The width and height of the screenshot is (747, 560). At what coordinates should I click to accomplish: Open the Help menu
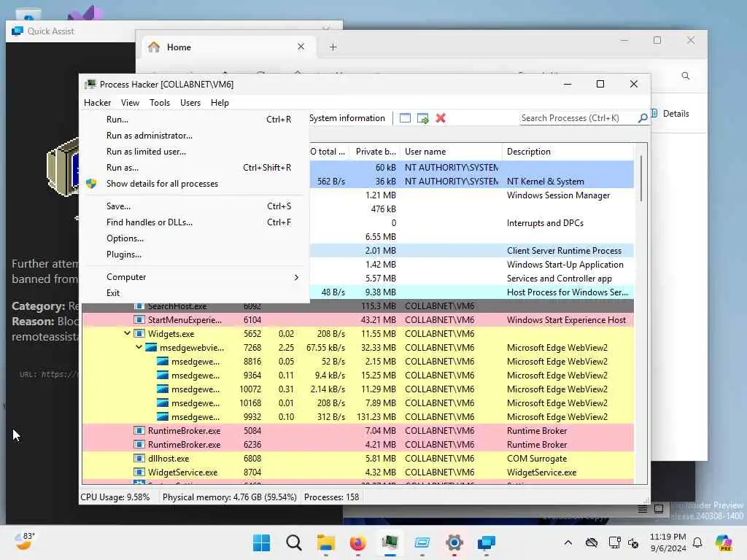220,103
